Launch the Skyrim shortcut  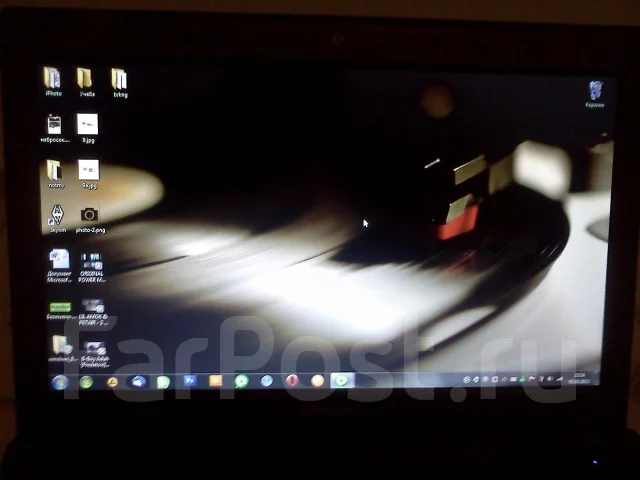(x=57, y=219)
